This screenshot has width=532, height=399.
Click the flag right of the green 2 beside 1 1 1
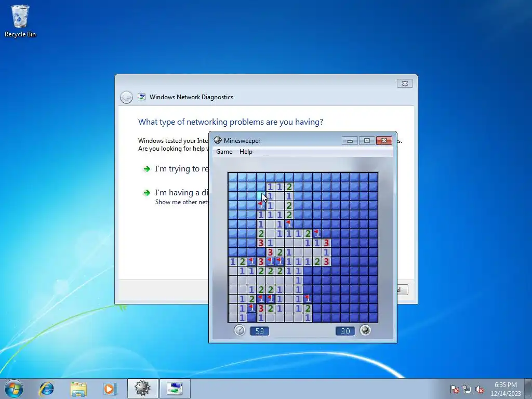coord(317,233)
